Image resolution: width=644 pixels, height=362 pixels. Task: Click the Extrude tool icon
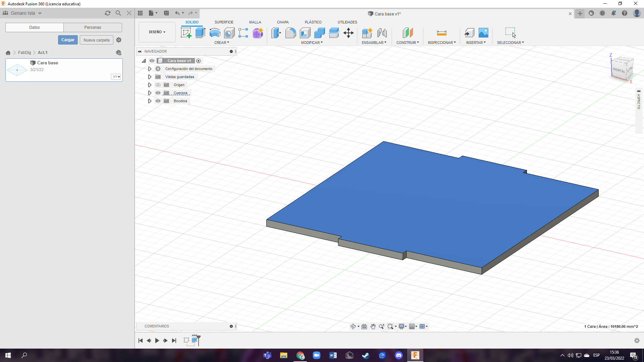[x=200, y=33]
